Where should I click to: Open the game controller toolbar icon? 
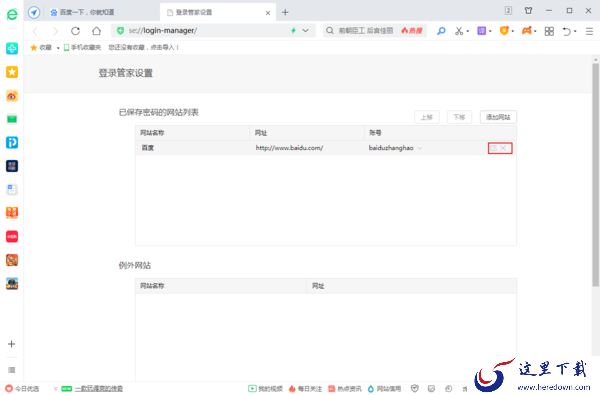click(527, 31)
